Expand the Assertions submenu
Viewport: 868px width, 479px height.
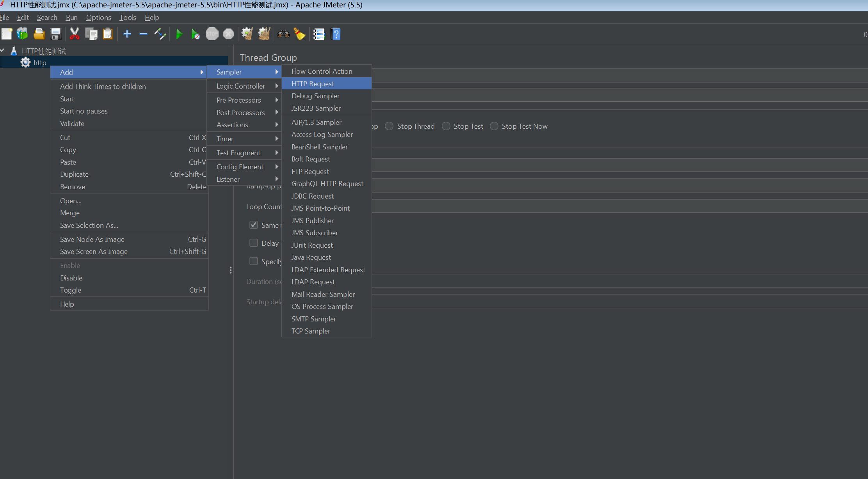244,124
